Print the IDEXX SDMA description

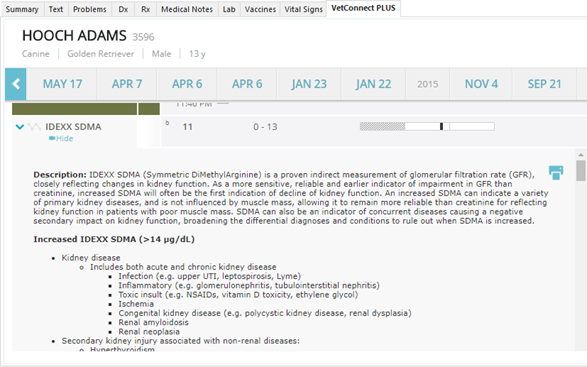(556, 173)
